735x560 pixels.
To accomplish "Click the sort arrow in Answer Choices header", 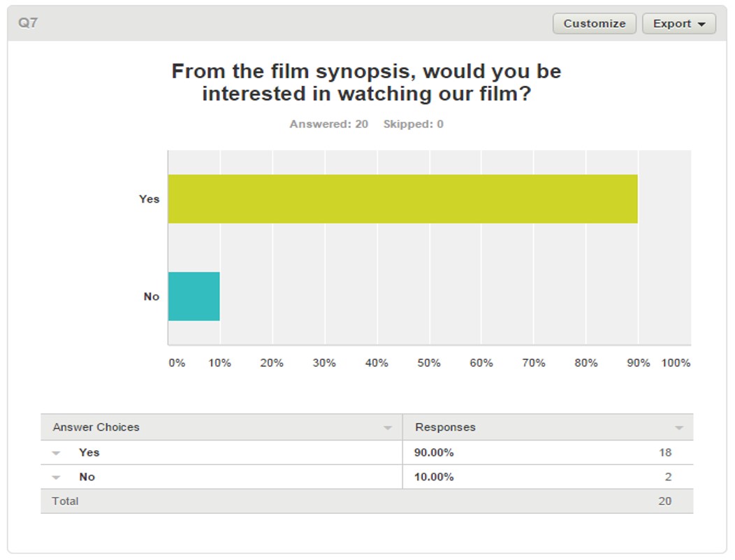I will tap(388, 427).
